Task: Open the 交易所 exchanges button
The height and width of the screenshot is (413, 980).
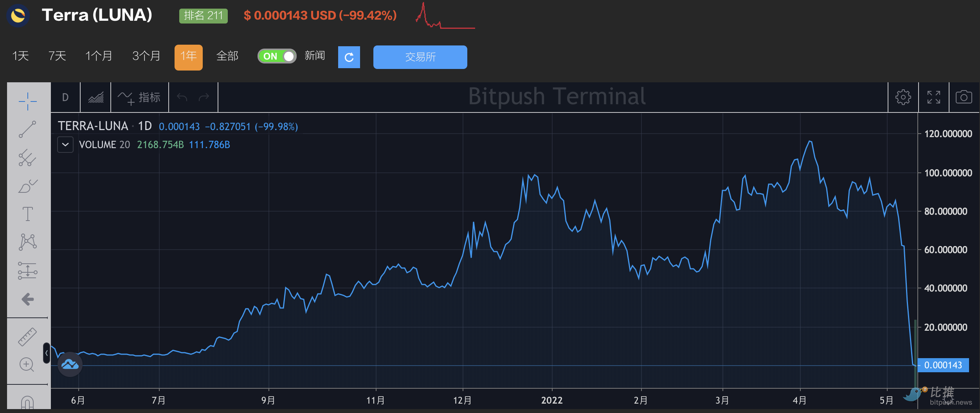Action: coord(420,57)
